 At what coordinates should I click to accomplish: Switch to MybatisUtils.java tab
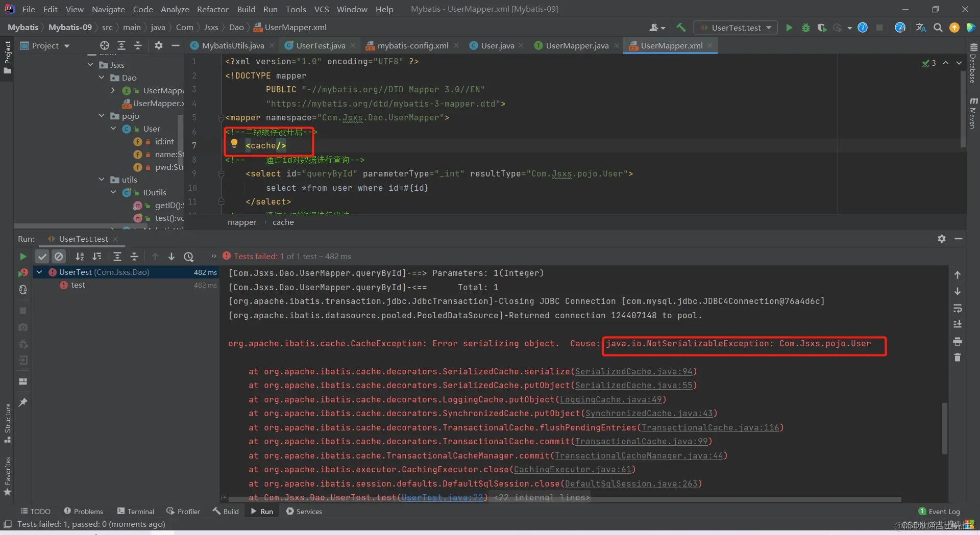[x=233, y=45]
